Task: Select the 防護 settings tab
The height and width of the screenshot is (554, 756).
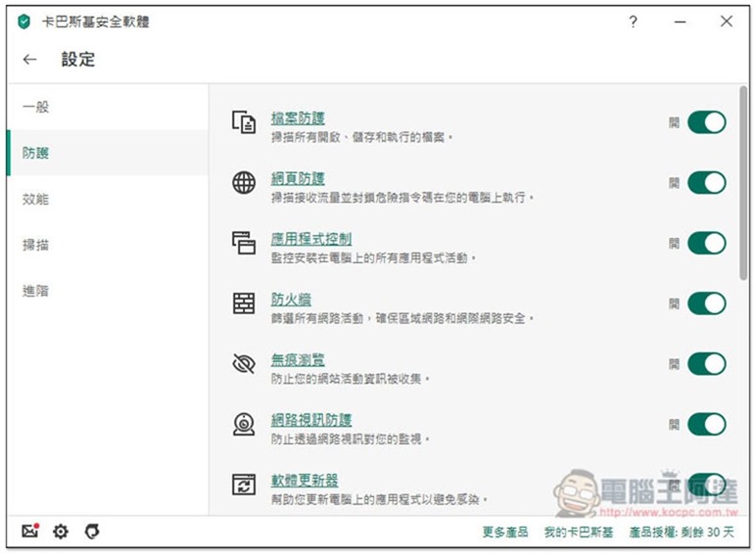Action: [x=108, y=153]
